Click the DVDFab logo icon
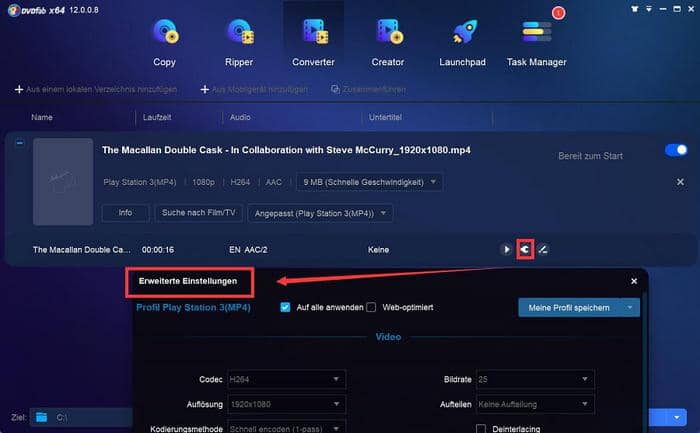Viewport: 700px width, 433px height. [x=13, y=10]
